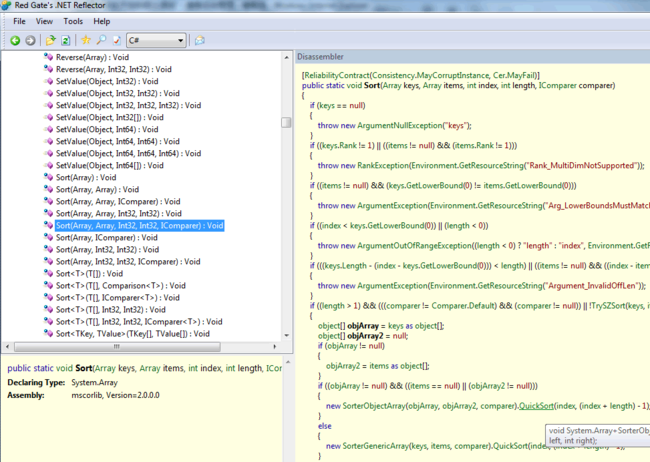Screen dimensions: 650x462
Task: Click ArgumentNullException in the disassembly
Action: click(400, 126)
